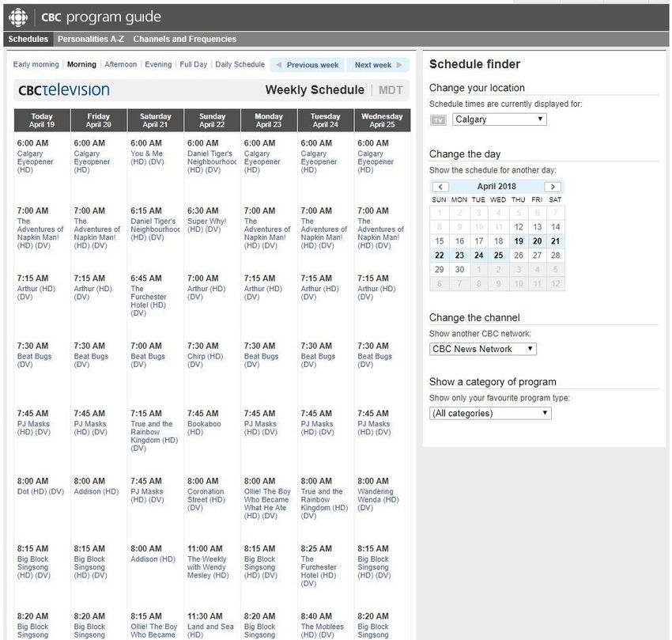The height and width of the screenshot is (640, 672).
Task: Open Tuesday's 8:00 AM True and the Rainbow Kingdom
Action: [x=324, y=504]
